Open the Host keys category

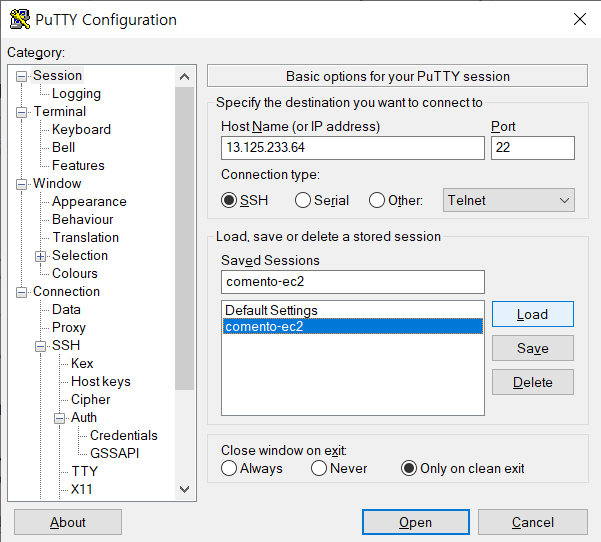pos(101,382)
